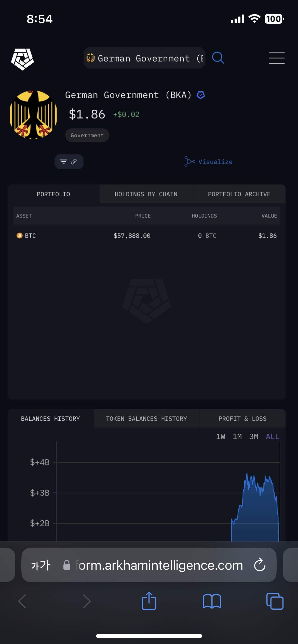
Task: Switch to Token Balances History tab
Action: (146, 419)
